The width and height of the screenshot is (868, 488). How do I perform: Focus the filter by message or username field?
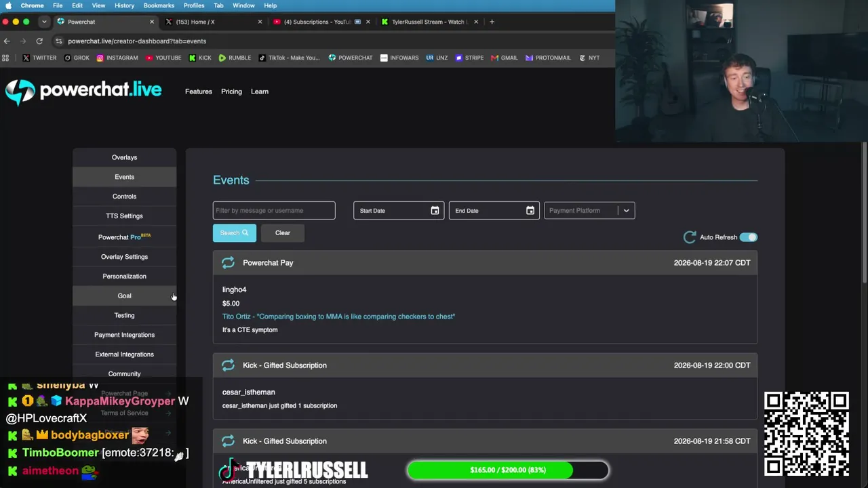[274, 211]
